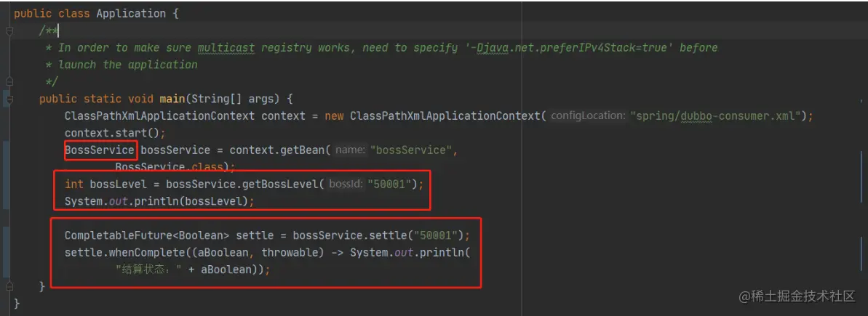Image resolution: width=868 pixels, height=316 pixels.
Task: Click the "getBossLevel" method call
Action: (280, 185)
